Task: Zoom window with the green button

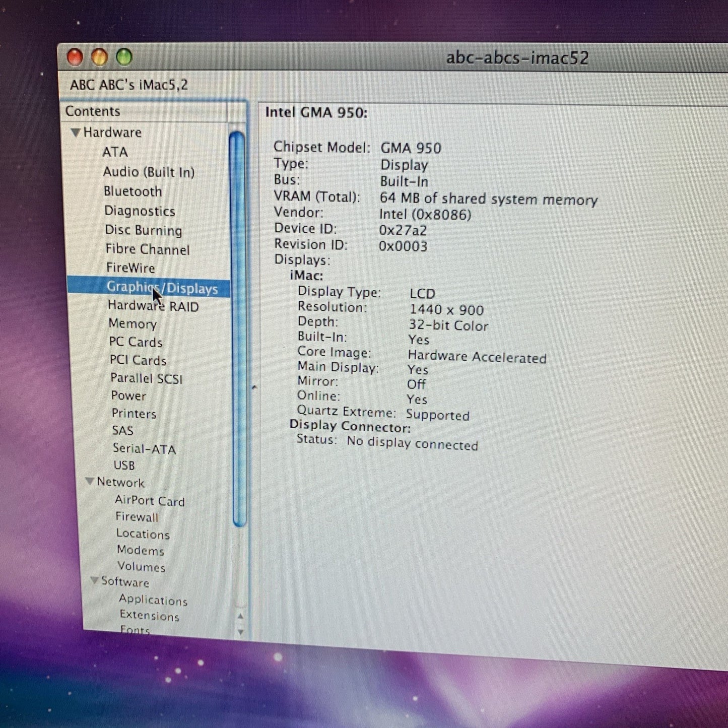Action: tap(124, 57)
